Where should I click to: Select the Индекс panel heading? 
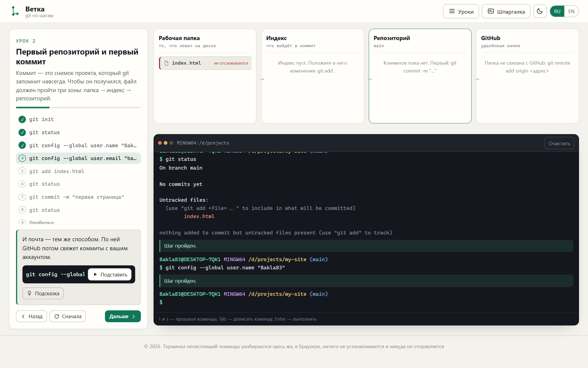pos(276,38)
